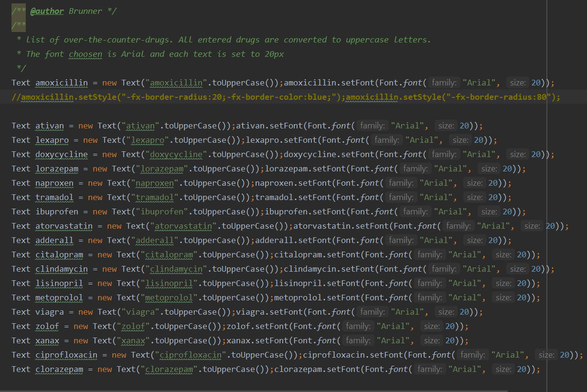Click the tramadol variable declaration name
This screenshot has width=587, height=392.
pyautogui.click(x=54, y=197)
